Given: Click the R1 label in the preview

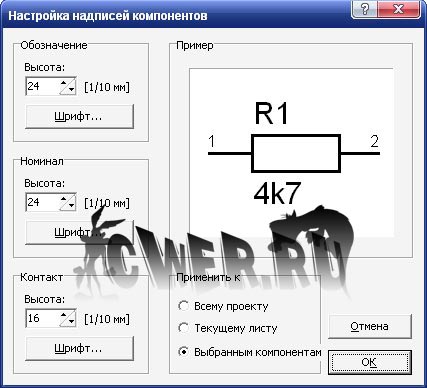Looking at the screenshot, I should point(271,114).
